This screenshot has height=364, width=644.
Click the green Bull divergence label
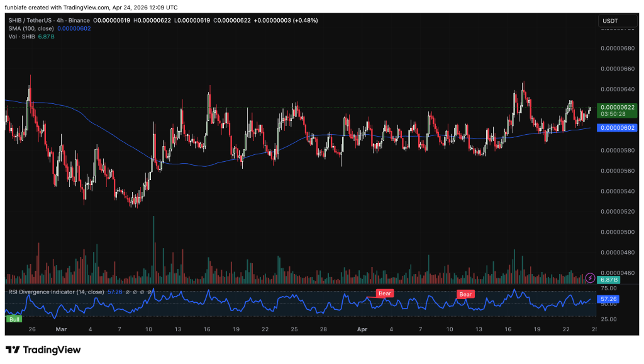[x=13, y=319]
